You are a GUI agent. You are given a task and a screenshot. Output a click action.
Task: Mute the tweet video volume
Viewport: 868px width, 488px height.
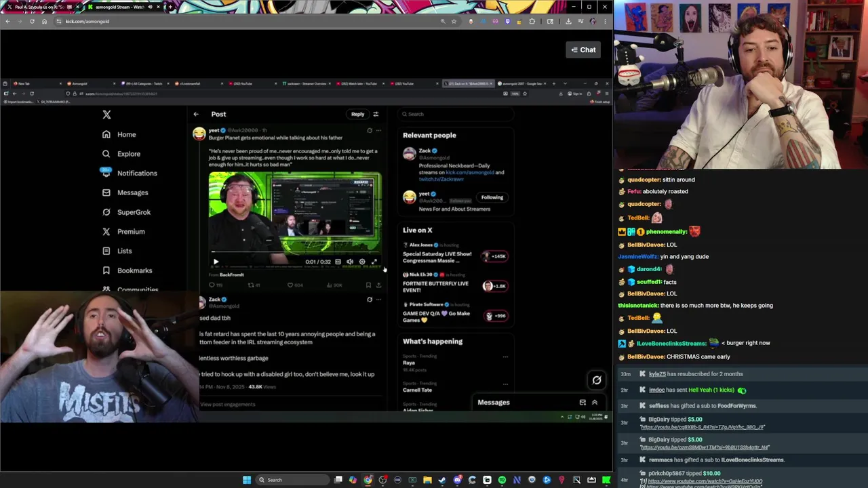350,262
